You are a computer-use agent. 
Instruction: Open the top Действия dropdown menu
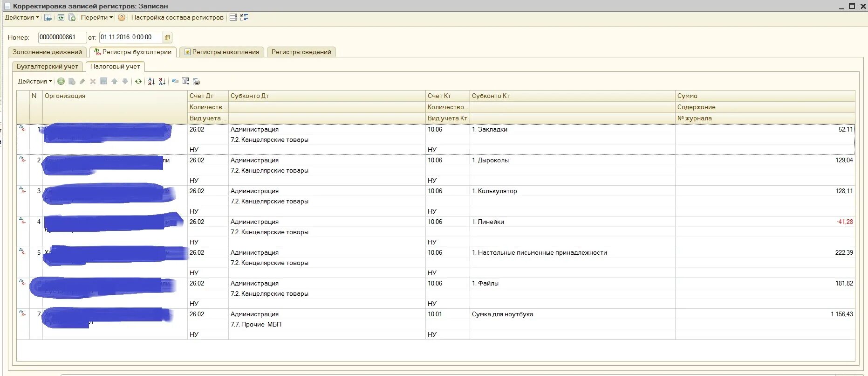click(22, 17)
